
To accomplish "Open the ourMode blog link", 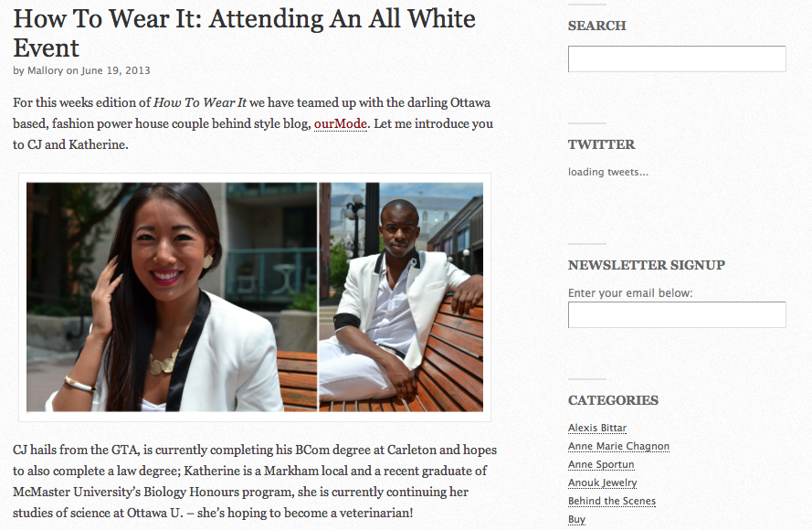I will click(x=340, y=124).
